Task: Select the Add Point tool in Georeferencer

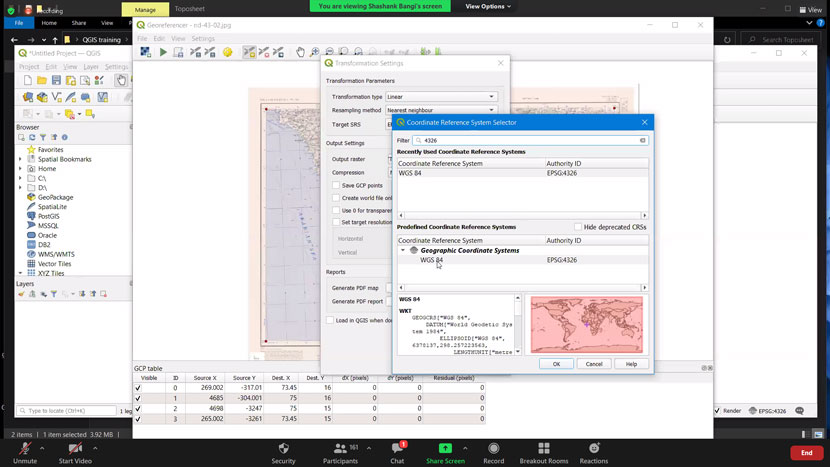Action: [x=249, y=52]
